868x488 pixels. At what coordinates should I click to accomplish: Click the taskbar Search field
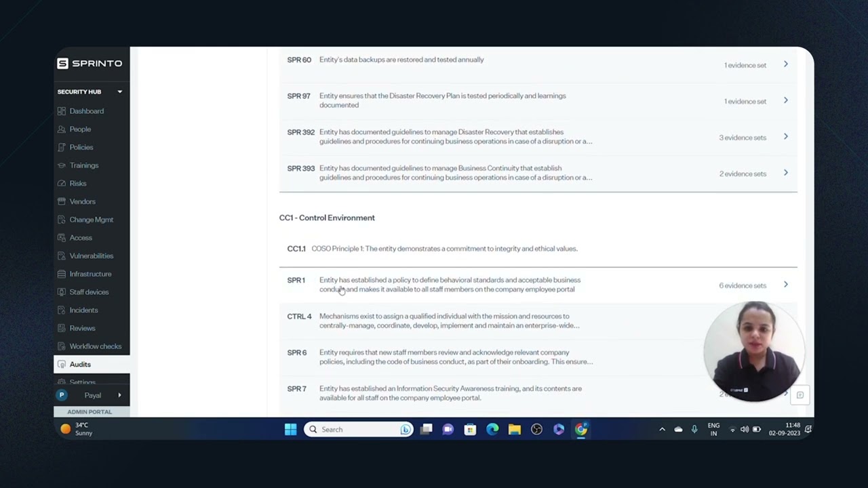click(359, 429)
